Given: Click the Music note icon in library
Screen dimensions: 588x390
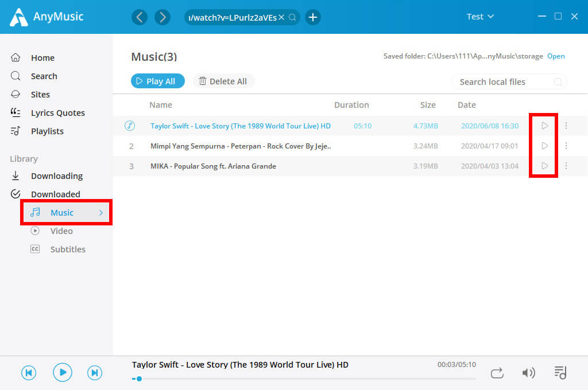Looking at the screenshot, I should coord(35,212).
